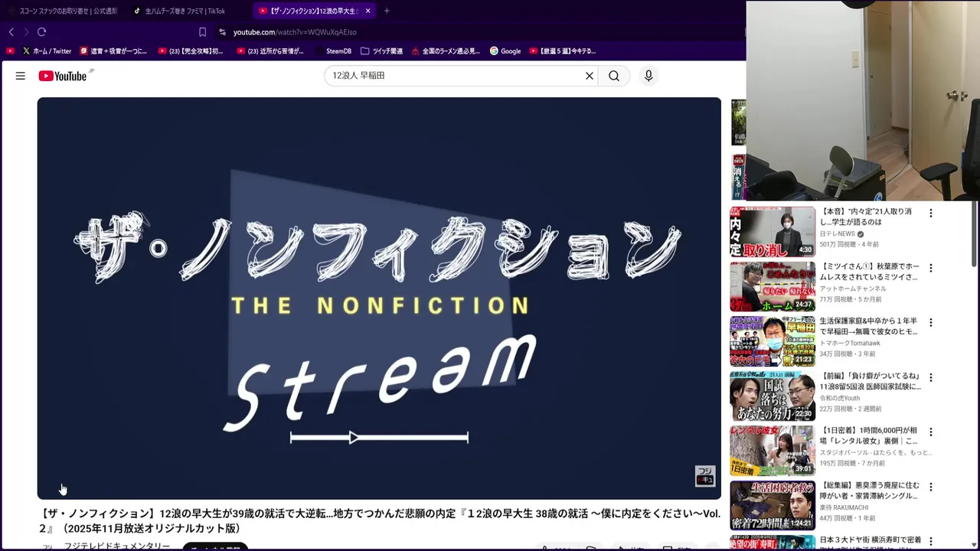
Task: Open more options for 生活保護家庭 video
Action: [x=931, y=323]
